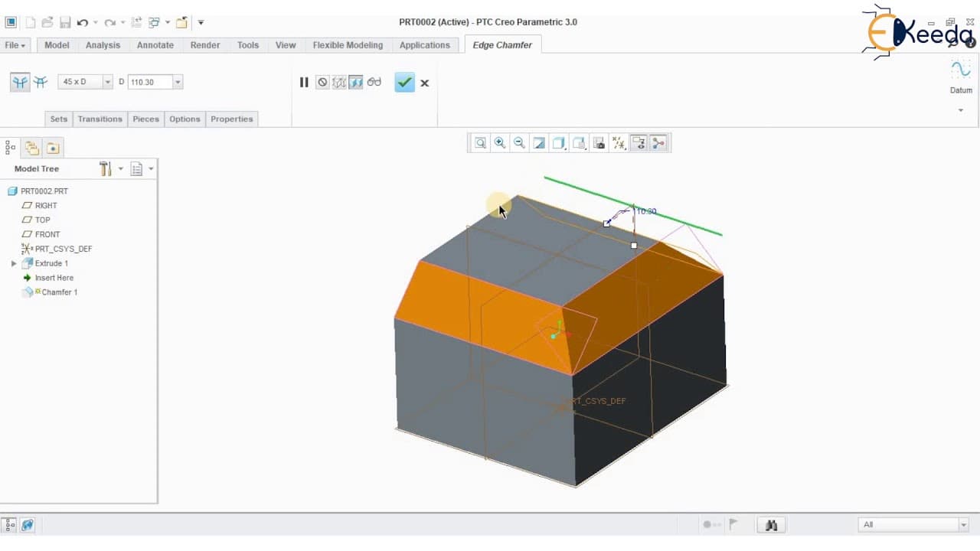980x551 pixels.
Task: Undo the last action
Action: 83,22
